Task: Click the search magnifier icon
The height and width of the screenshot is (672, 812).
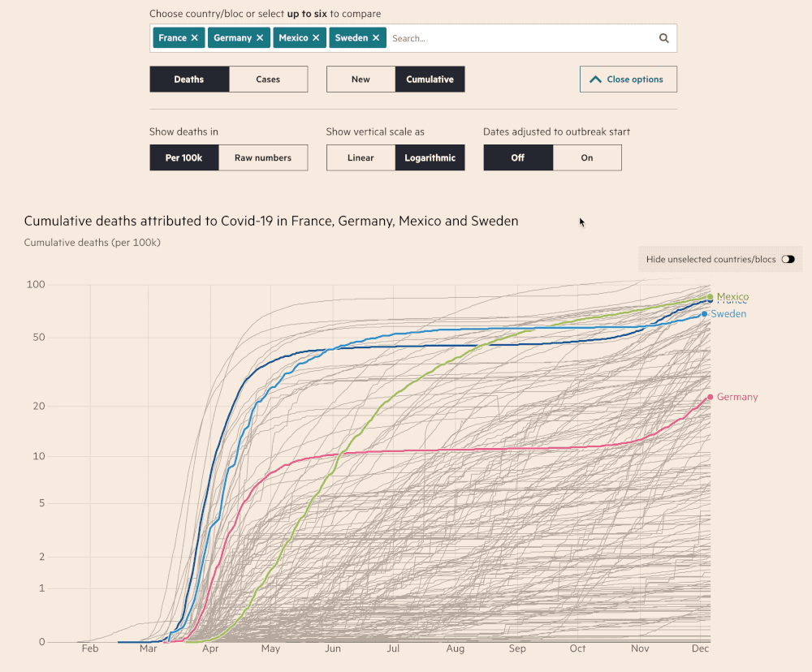Action: [x=663, y=38]
